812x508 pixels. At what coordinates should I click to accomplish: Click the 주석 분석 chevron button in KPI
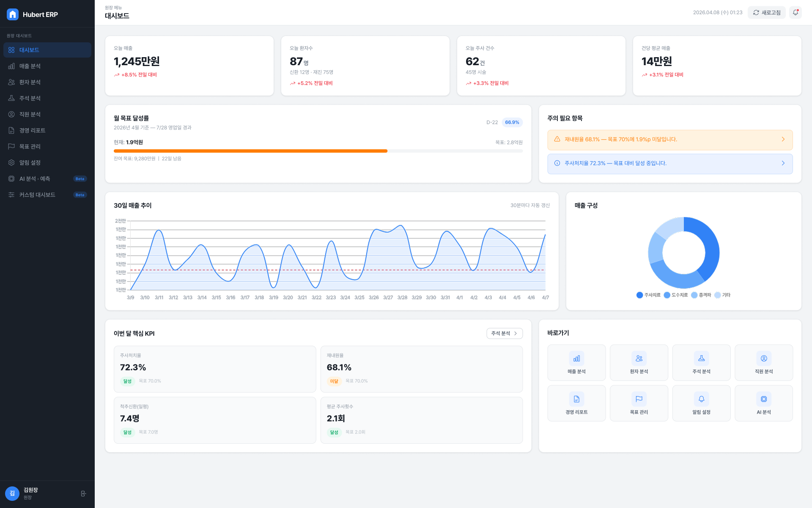pos(505,334)
